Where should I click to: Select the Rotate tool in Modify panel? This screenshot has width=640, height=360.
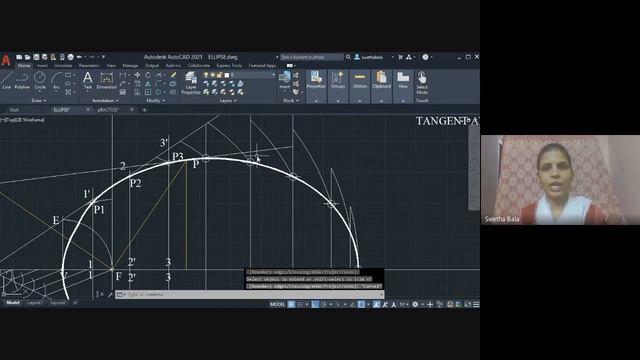(148, 75)
